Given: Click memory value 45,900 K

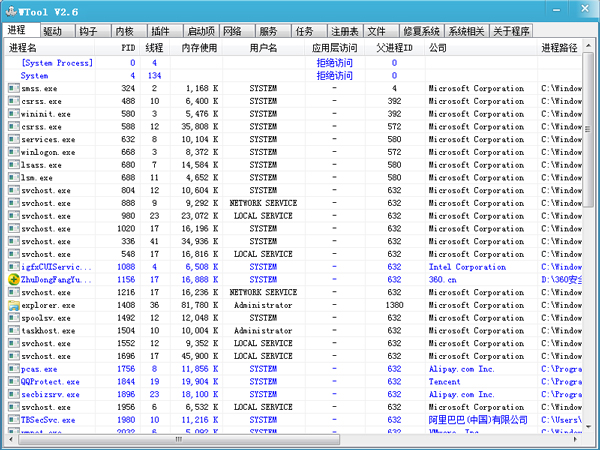Looking at the screenshot, I should 200,356.
